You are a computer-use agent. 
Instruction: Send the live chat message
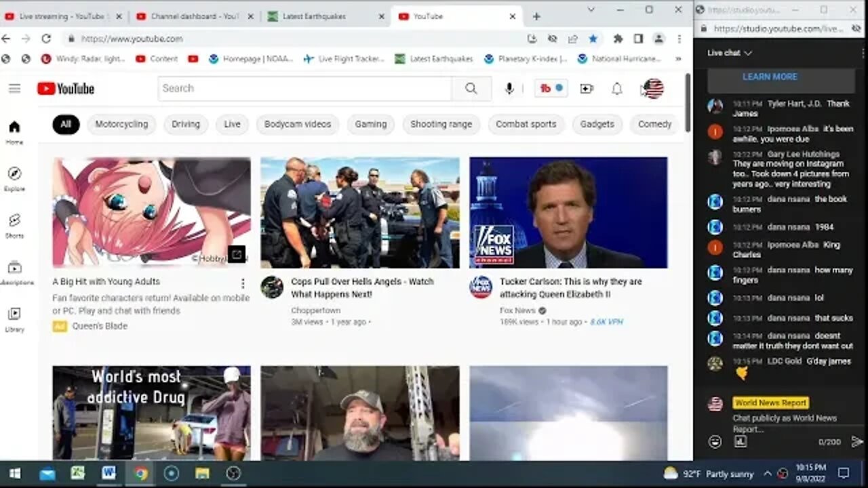point(857,441)
